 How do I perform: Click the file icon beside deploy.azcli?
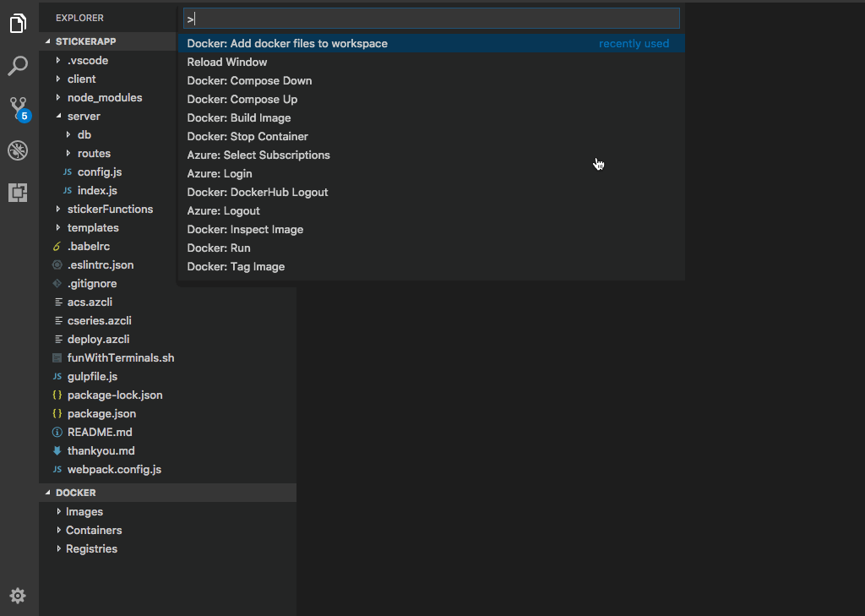[x=58, y=340]
